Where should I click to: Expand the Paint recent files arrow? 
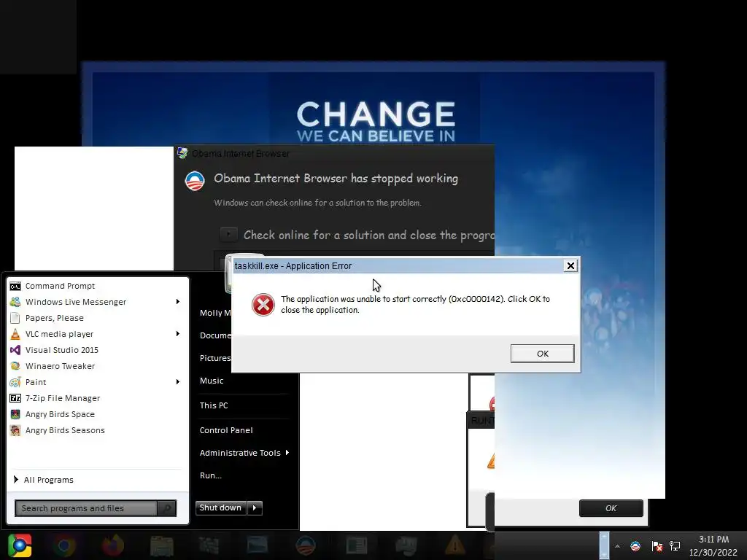(x=178, y=382)
